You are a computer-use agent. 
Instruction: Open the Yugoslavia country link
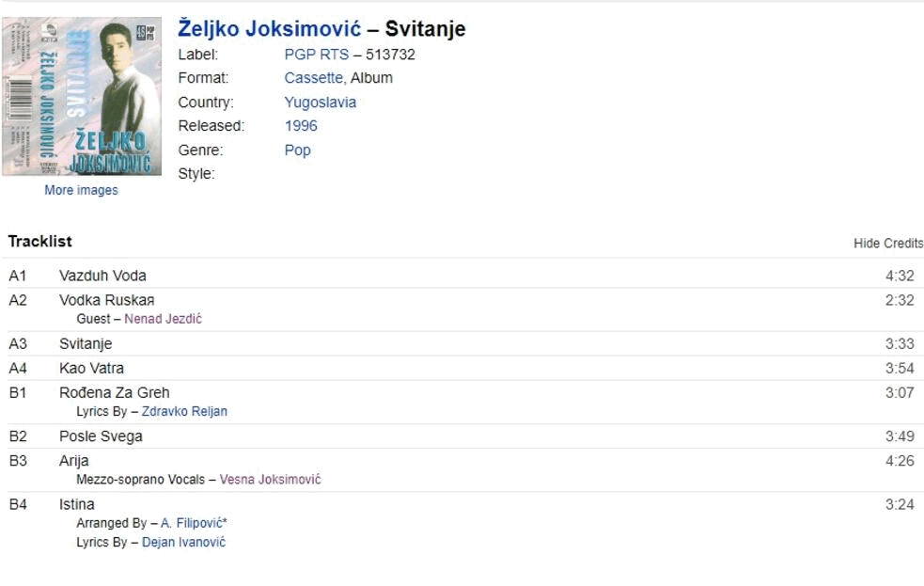tap(320, 103)
